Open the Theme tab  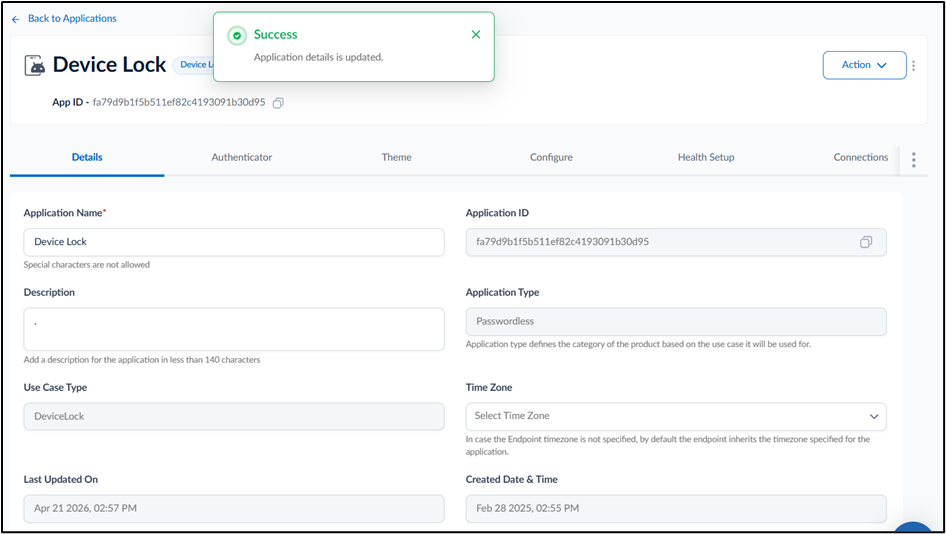396,157
